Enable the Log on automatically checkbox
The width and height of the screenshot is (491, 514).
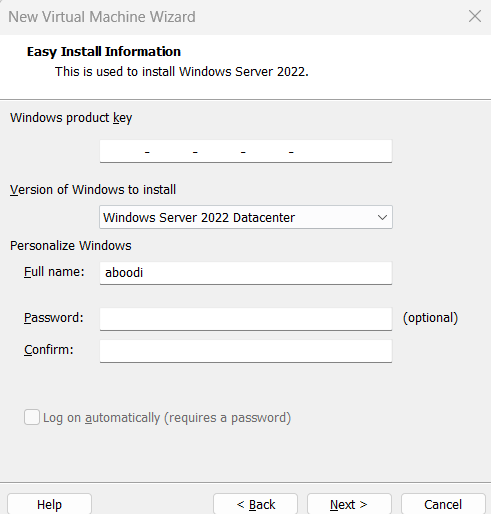click(32, 417)
